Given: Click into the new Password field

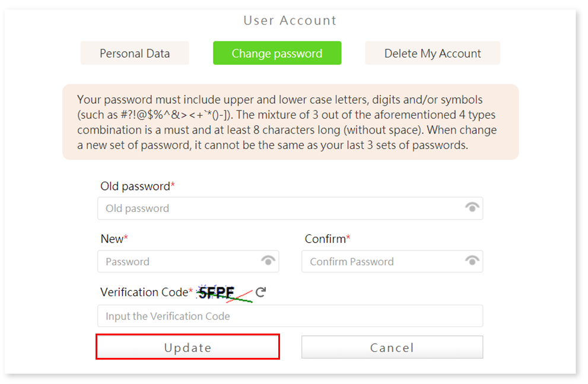Looking at the screenshot, I should 178,262.
